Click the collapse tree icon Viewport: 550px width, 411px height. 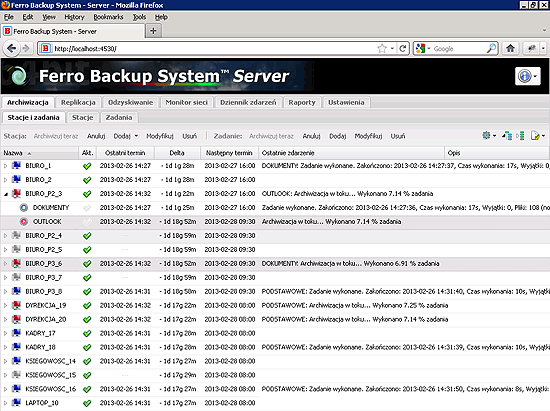[x=520, y=136]
